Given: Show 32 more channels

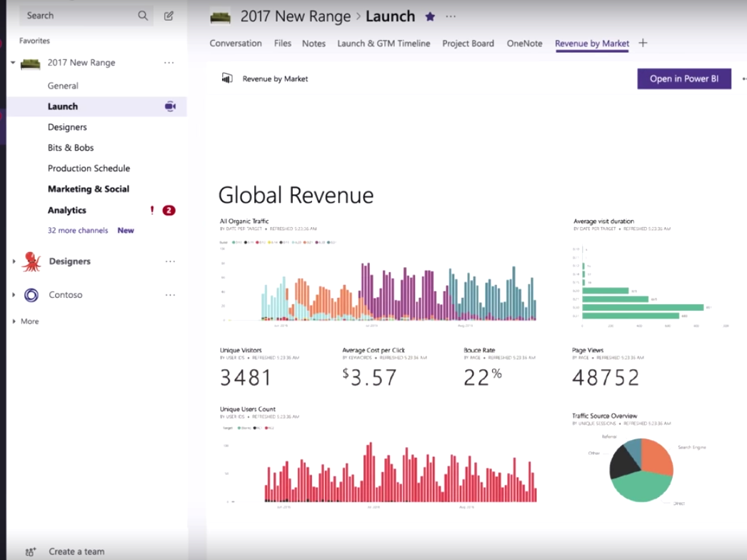Looking at the screenshot, I should coord(78,230).
